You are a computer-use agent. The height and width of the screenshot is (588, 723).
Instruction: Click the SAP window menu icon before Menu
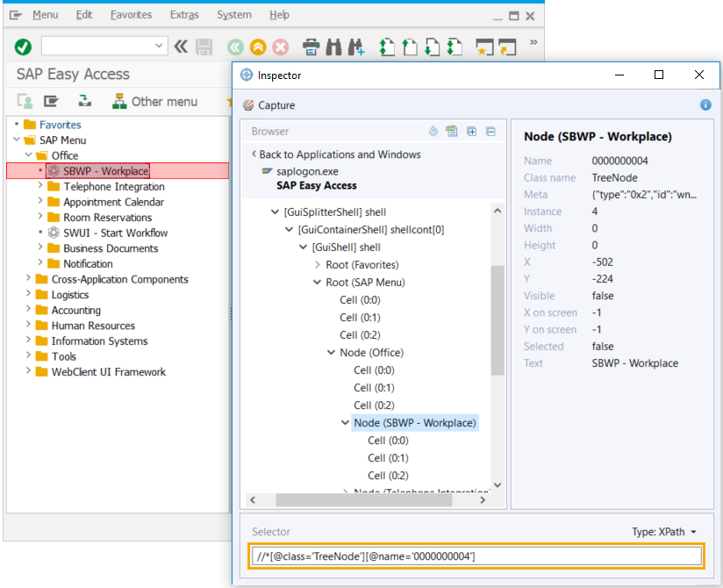tap(16, 15)
